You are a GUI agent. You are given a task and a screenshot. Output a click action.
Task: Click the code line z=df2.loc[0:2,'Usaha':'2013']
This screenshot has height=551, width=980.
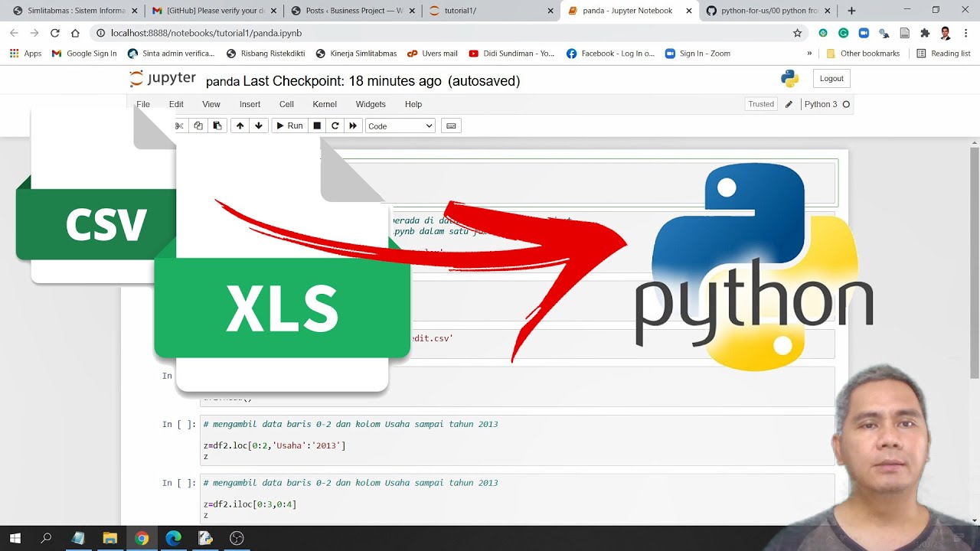pyautogui.click(x=274, y=445)
